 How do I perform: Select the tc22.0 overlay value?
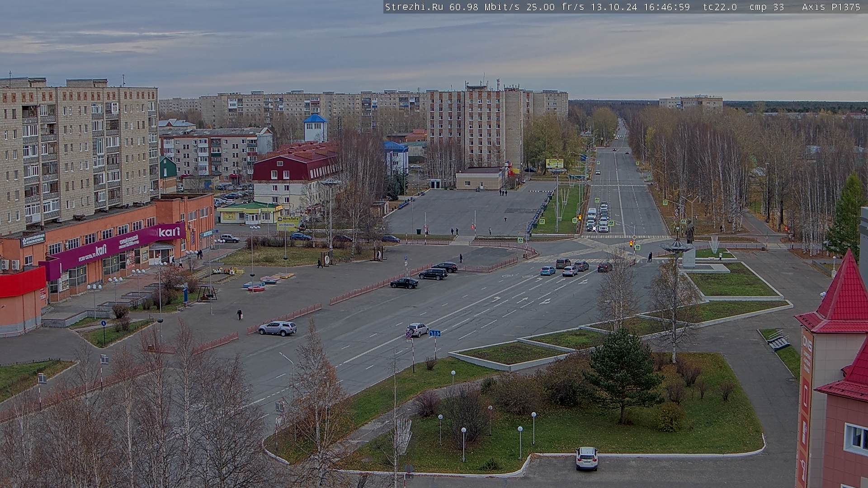point(720,7)
